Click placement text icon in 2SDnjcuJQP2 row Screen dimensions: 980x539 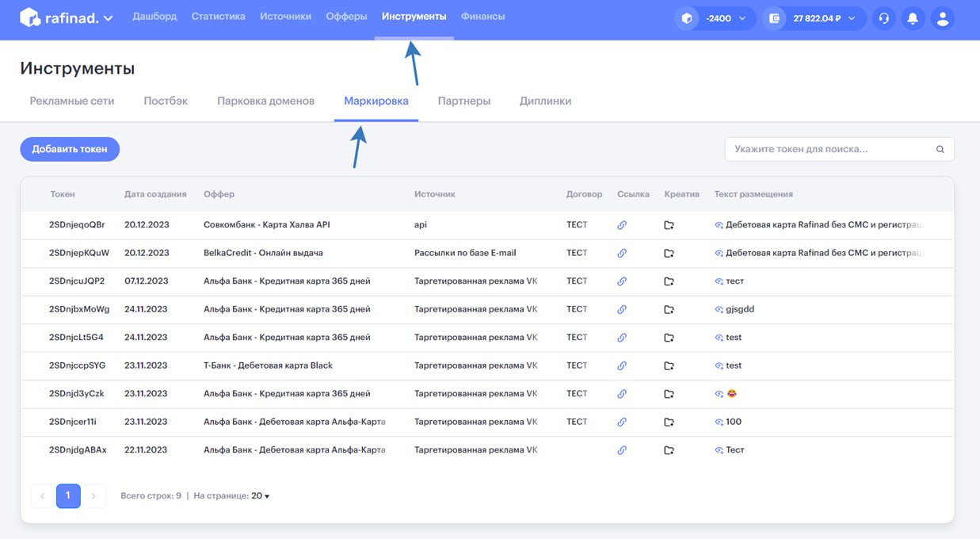[719, 281]
